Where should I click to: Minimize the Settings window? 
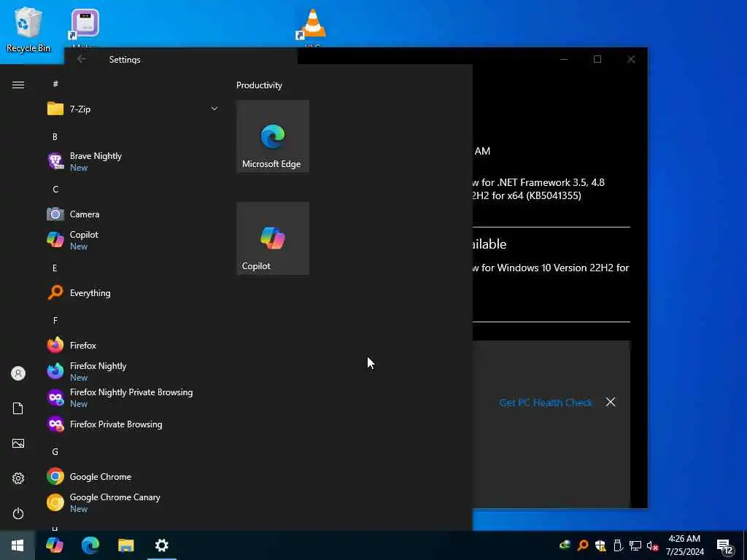point(564,59)
